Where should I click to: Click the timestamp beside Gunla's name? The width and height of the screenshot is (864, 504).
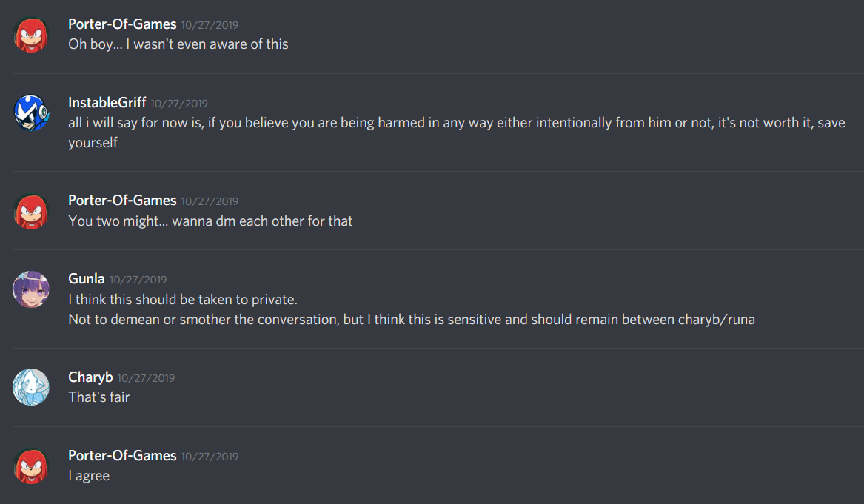(x=138, y=280)
